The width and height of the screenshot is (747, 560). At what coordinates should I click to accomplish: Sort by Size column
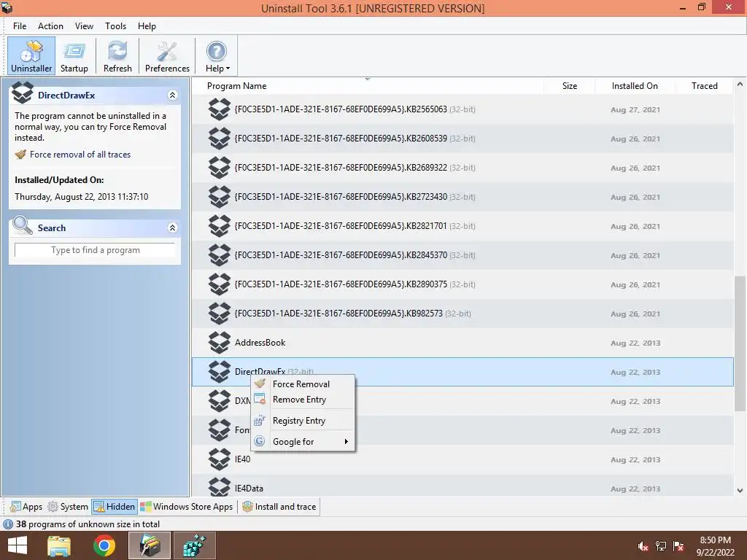point(569,86)
